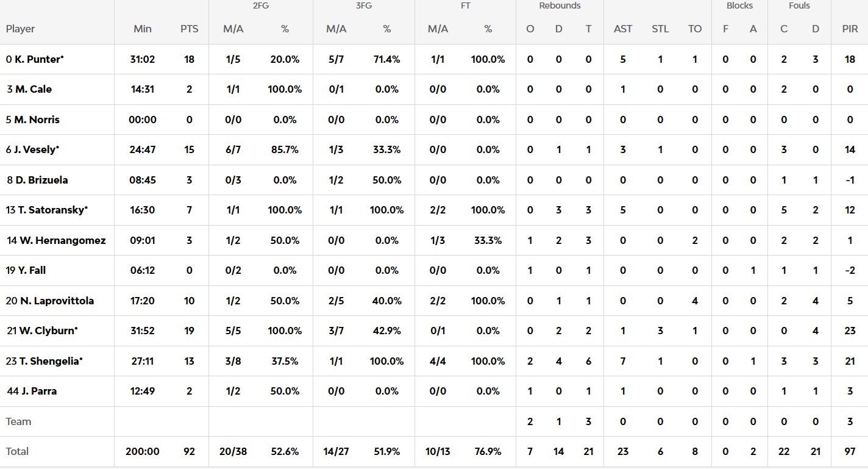Click the Rebounds group header
Screen dimensions: 868x469
pyautogui.click(x=560, y=6)
